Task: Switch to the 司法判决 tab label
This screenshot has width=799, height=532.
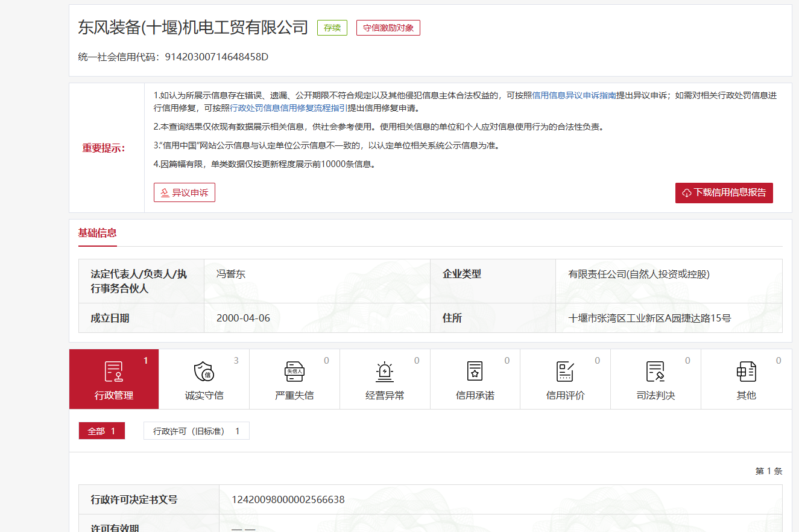Action: coord(655,396)
